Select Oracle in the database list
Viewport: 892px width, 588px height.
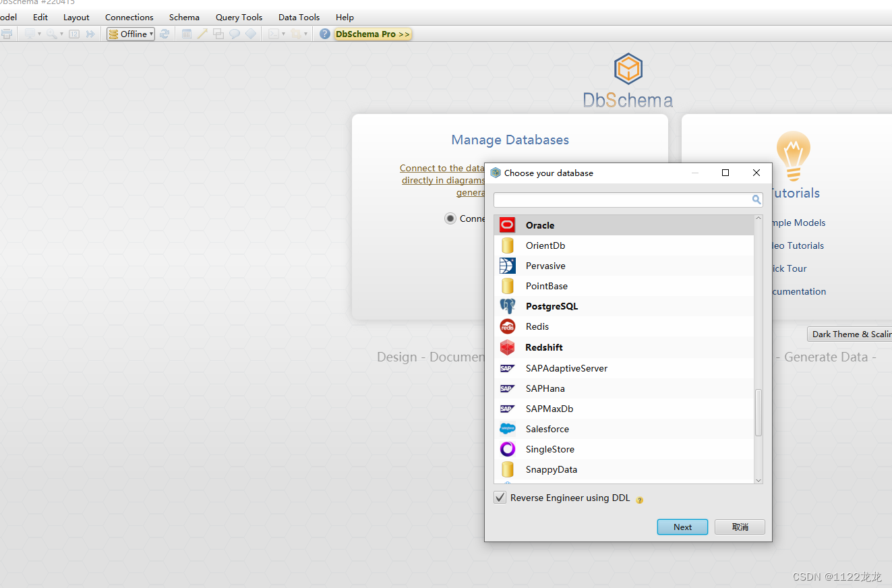click(624, 225)
